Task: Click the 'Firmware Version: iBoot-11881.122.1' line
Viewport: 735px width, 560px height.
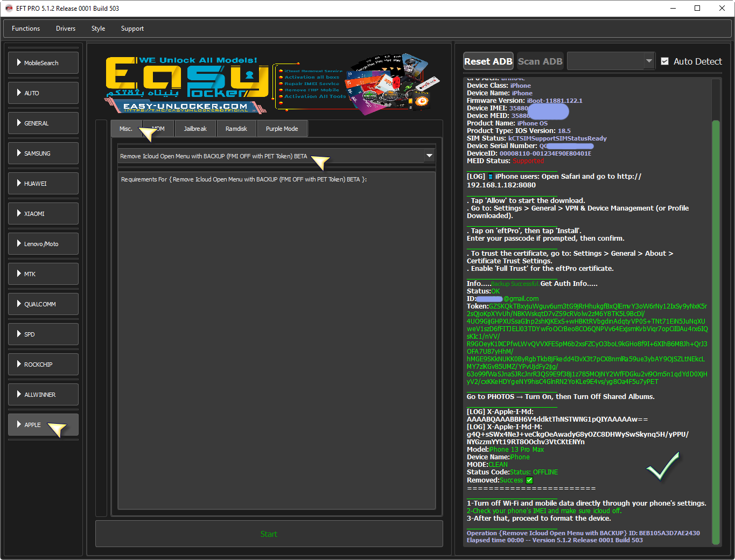Action: coord(524,101)
